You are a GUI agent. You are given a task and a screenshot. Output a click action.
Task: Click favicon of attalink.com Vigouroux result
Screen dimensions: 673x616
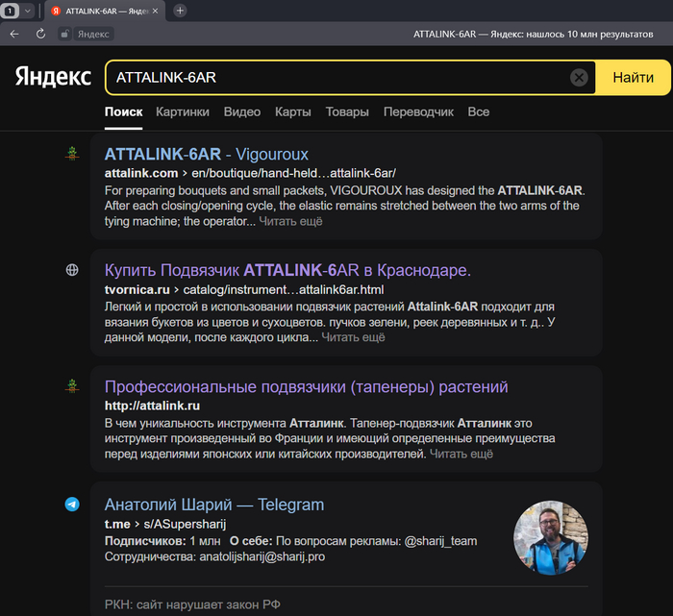[72, 154]
